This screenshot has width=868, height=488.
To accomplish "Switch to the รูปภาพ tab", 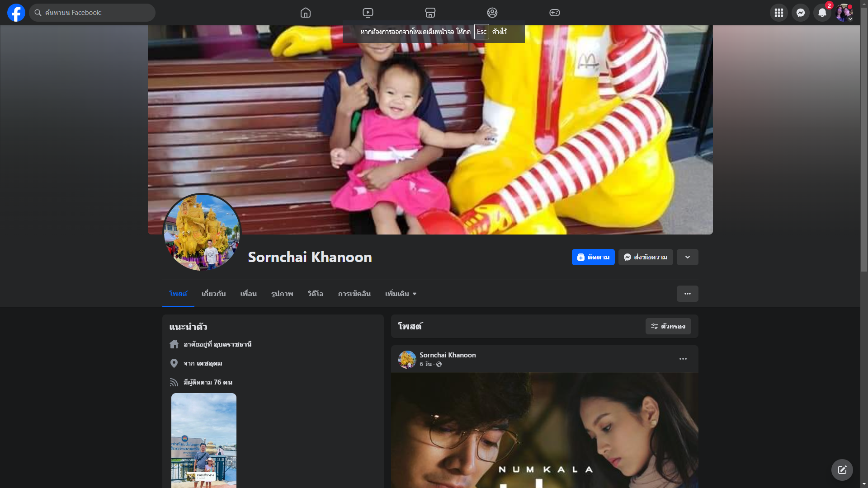I will [282, 294].
